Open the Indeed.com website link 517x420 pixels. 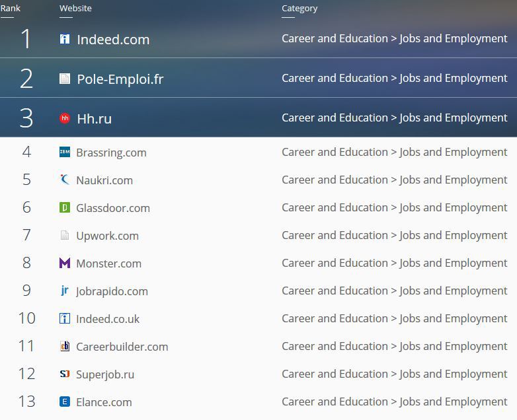(113, 40)
